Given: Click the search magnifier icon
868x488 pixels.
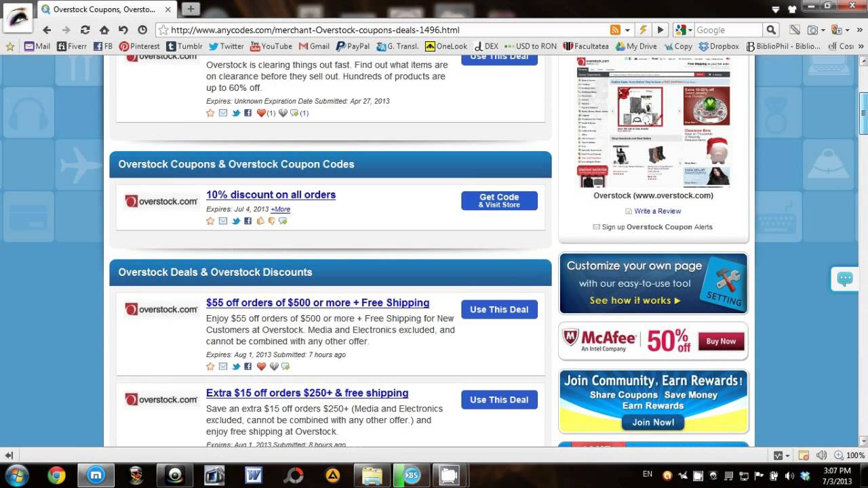Looking at the screenshot, I should tap(771, 30).
